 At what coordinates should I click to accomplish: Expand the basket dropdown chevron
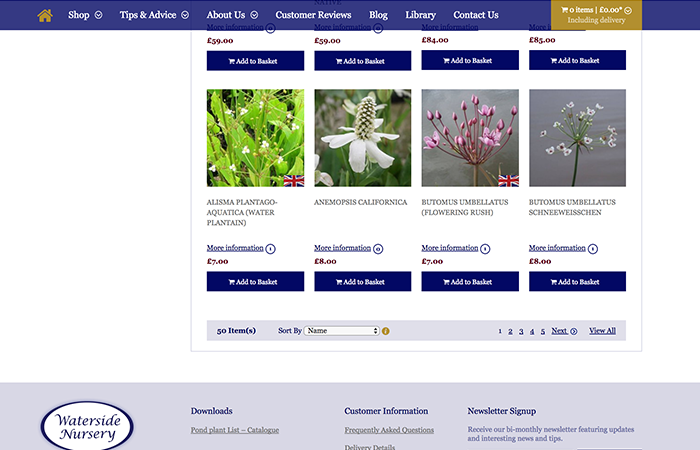click(x=628, y=10)
